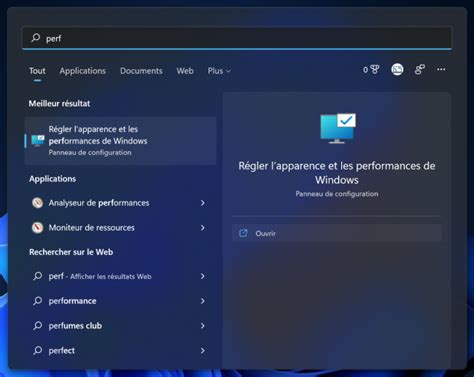Click the search magnifier icon next to perfect
The image size is (474, 377).
[38, 350]
